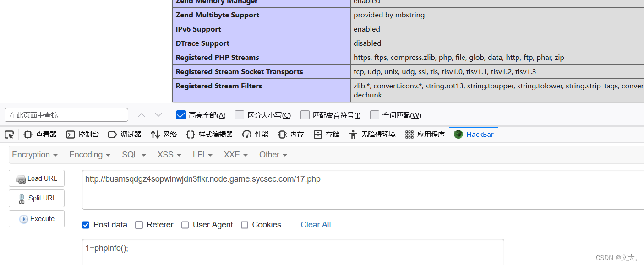Switch to the 调试器 (Debugger) panel
Image resolution: width=644 pixels, height=265 pixels.
pyautogui.click(x=125, y=134)
